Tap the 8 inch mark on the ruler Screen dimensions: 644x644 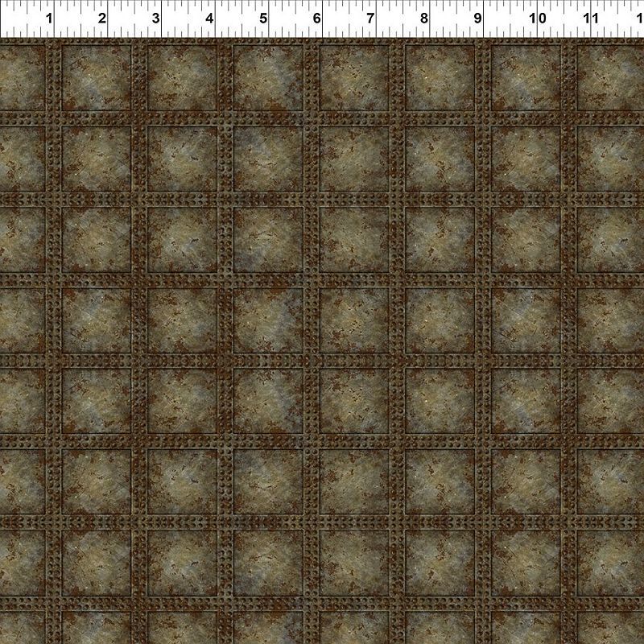[x=423, y=19]
